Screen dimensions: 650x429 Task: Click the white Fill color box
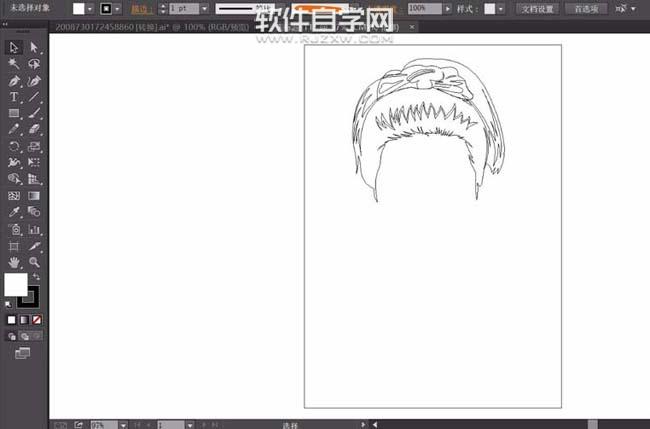click(16, 284)
